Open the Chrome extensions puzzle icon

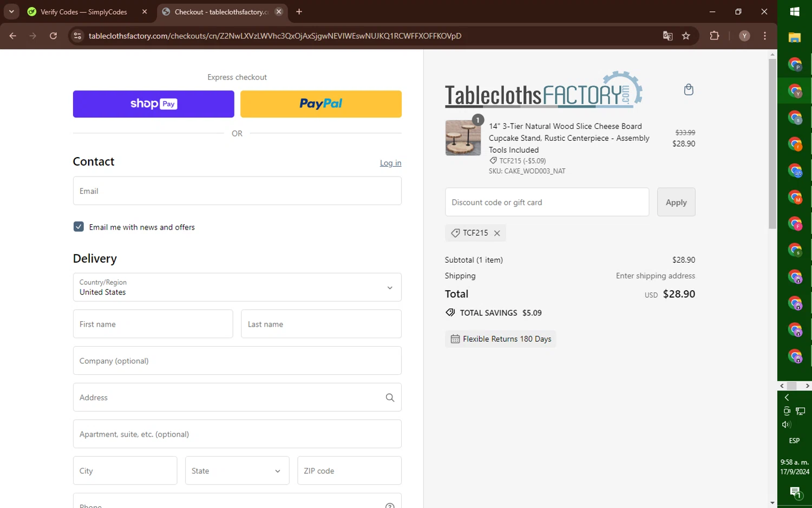[x=715, y=36]
